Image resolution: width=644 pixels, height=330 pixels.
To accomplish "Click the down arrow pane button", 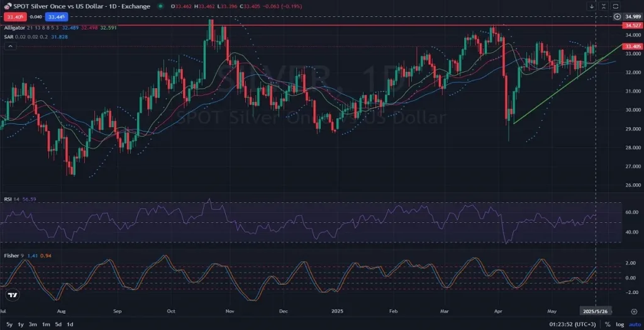I will coord(592,6).
